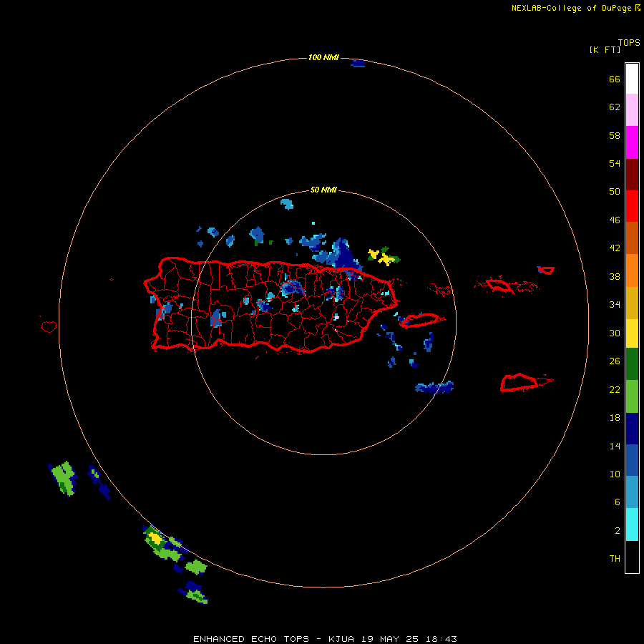Click the "ENHANCED ECHO TOPS" product title
This screenshot has height=644, width=644.
[x=251, y=639]
